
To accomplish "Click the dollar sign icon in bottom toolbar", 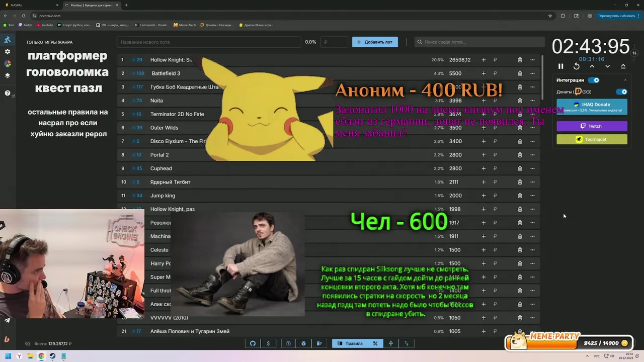I will (x=268, y=343).
